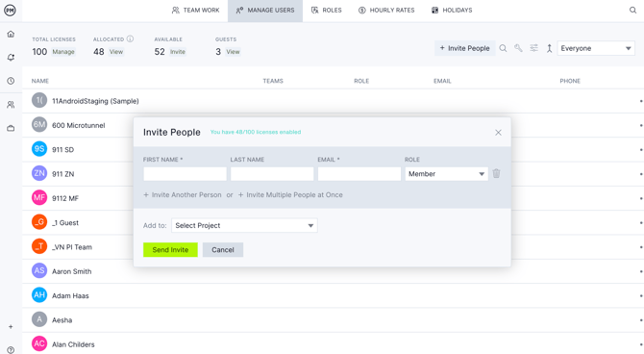Click the search users magnifier icon
Viewport: 644px width, 354px height.
(x=503, y=48)
